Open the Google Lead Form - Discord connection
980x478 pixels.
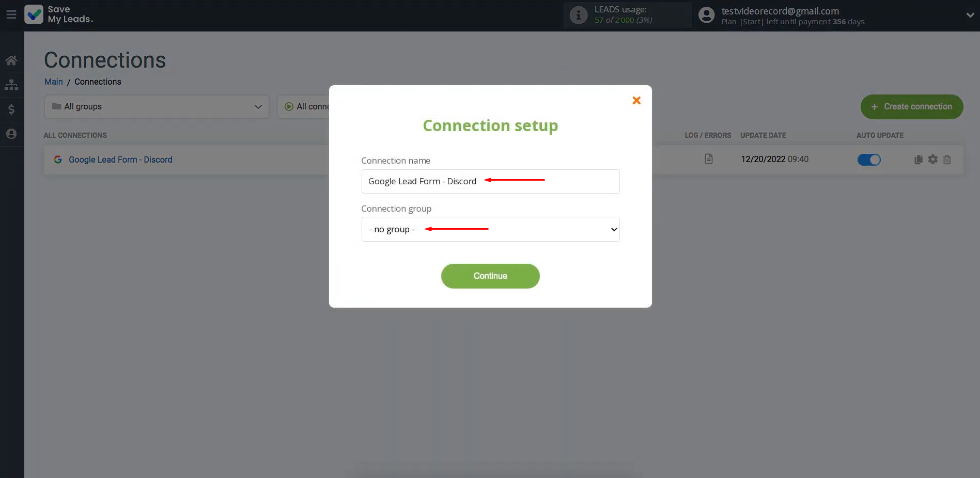click(120, 160)
